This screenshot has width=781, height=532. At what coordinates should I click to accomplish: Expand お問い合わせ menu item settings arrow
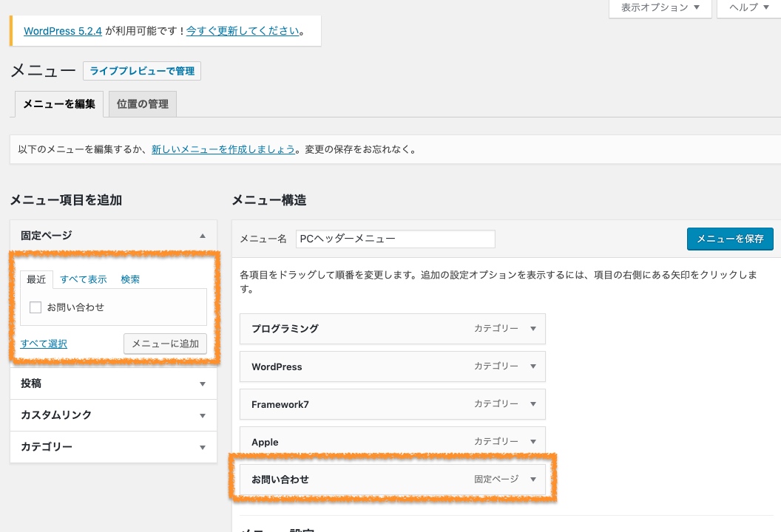(x=532, y=480)
